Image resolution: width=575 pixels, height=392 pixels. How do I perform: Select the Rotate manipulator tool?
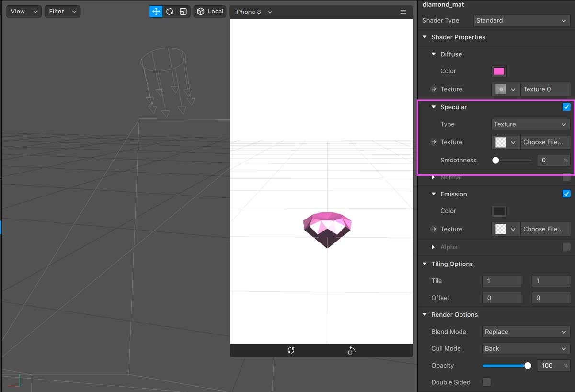click(x=170, y=12)
